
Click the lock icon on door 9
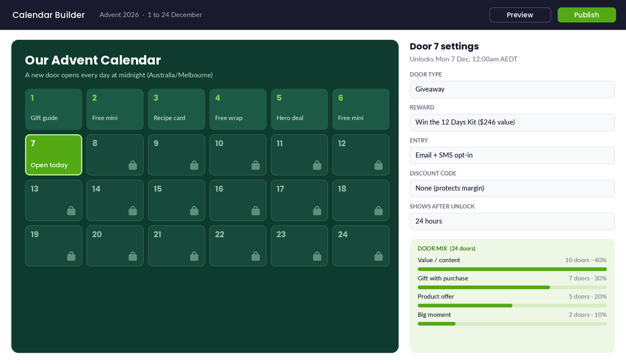pyautogui.click(x=194, y=165)
